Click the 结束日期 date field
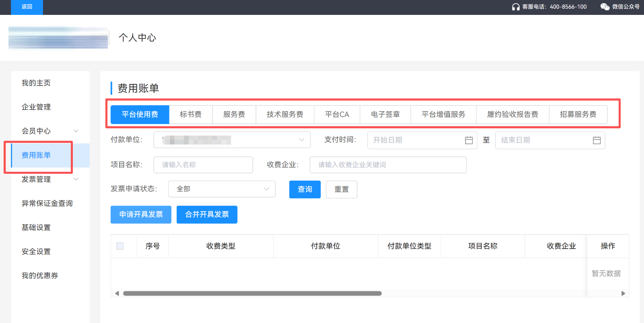This screenshot has width=644, height=323. (x=550, y=140)
